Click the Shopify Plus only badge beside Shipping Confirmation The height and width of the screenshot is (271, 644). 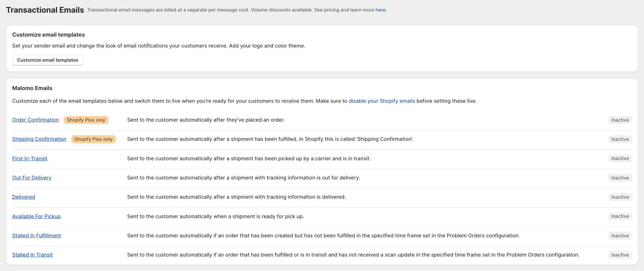pyautogui.click(x=93, y=139)
